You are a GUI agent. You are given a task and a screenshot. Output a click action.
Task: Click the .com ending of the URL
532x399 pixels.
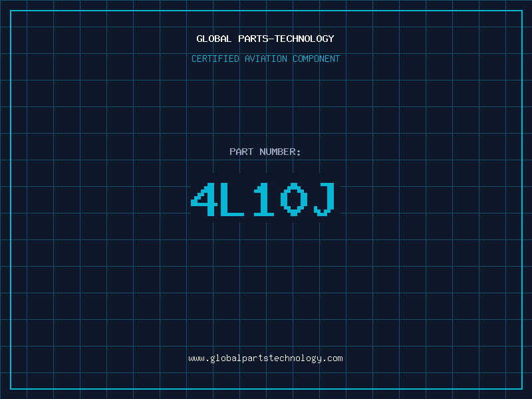332,358
